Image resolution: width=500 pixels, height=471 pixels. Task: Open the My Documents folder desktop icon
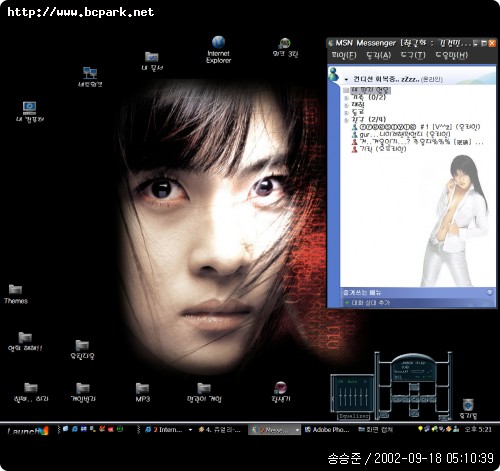152,61
